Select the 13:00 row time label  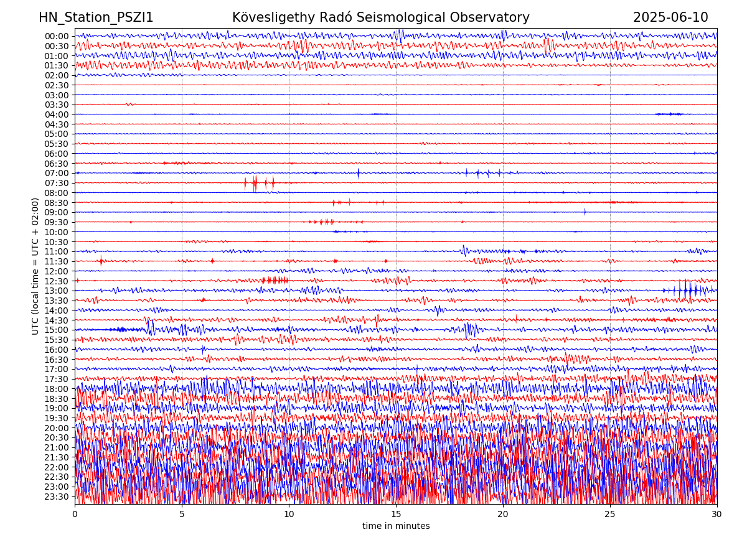pos(57,291)
